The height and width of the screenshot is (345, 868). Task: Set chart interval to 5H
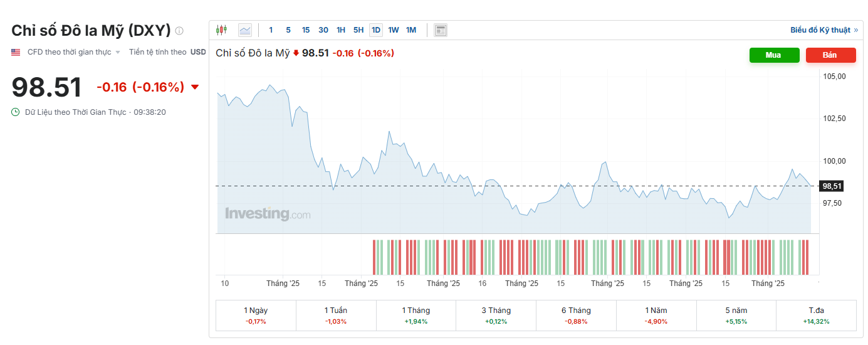(x=358, y=30)
